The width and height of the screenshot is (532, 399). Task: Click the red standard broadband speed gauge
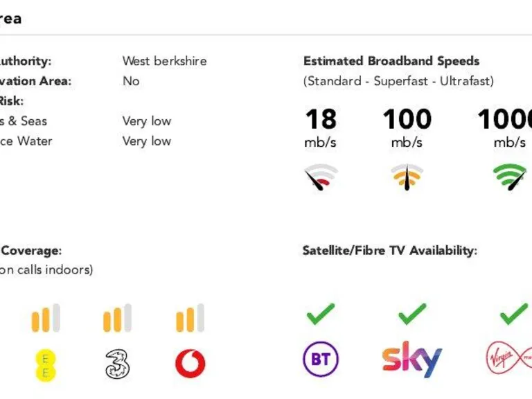(321, 177)
